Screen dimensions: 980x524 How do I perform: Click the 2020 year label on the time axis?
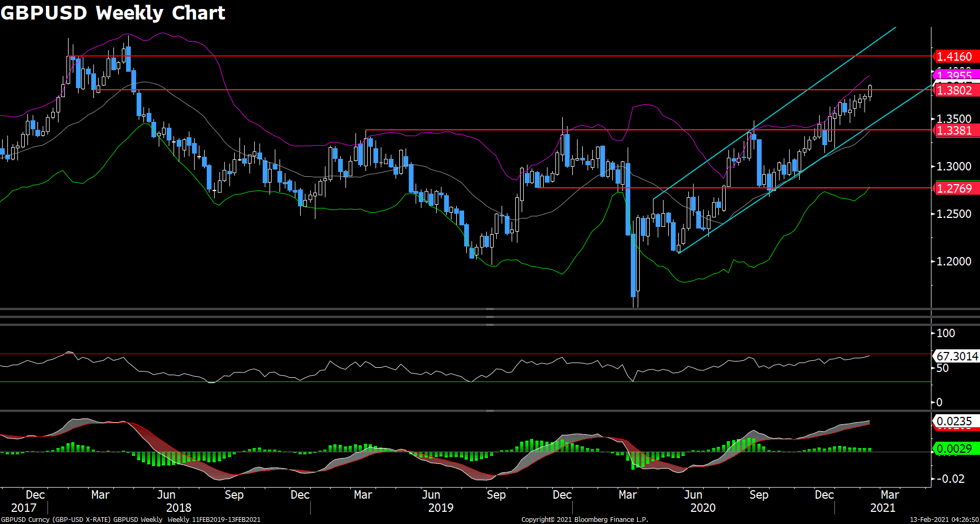[x=703, y=508]
